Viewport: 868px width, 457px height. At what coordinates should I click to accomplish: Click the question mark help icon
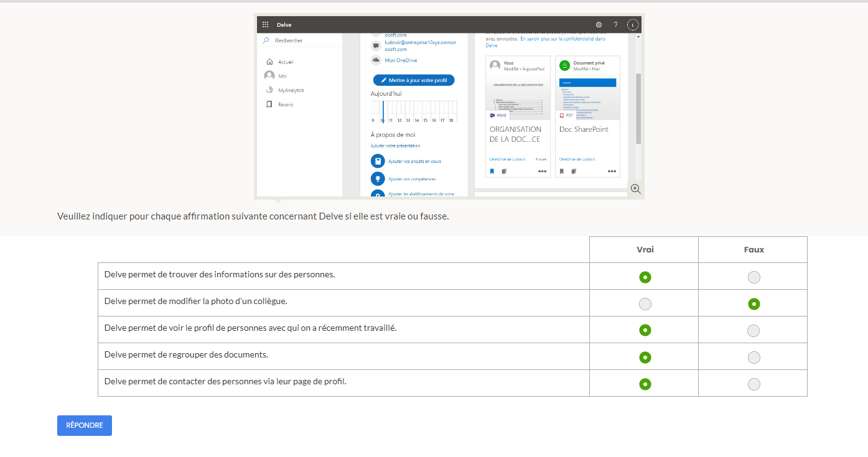pos(615,25)
